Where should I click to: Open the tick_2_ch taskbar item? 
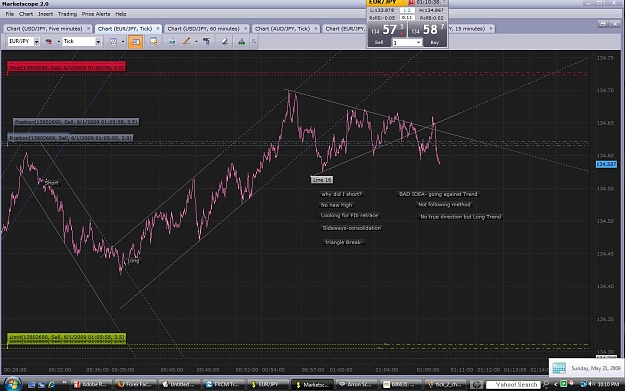(444, 385)
